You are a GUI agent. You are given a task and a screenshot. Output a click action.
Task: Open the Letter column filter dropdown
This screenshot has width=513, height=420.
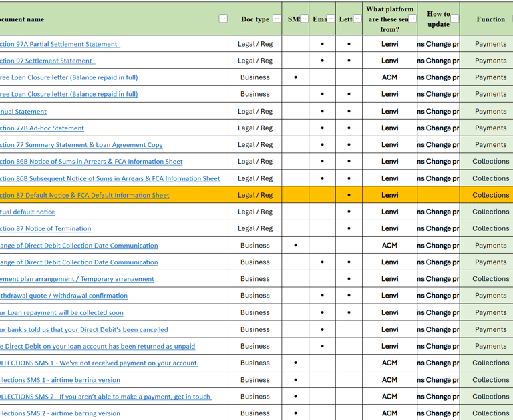357,19
